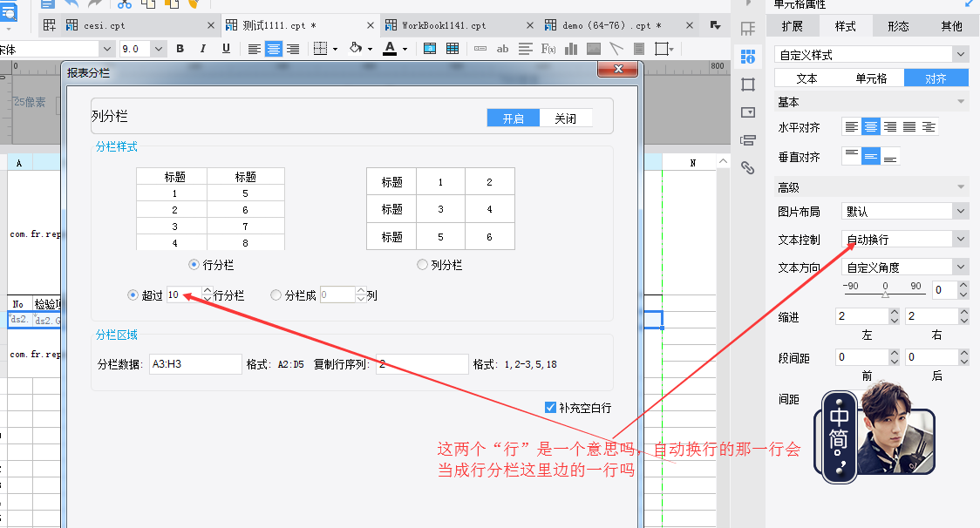Click the font color icon

pyautogui.click(x=390, y=49)
